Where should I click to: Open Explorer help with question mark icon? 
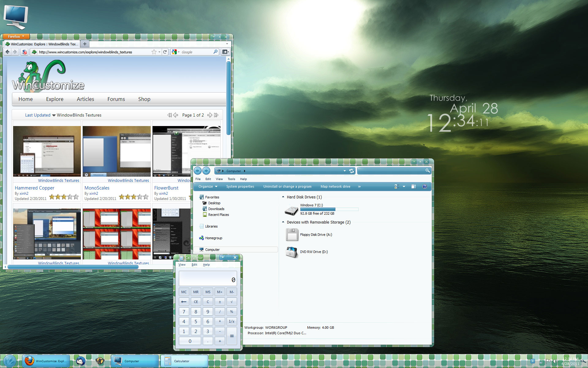[425, 186]
